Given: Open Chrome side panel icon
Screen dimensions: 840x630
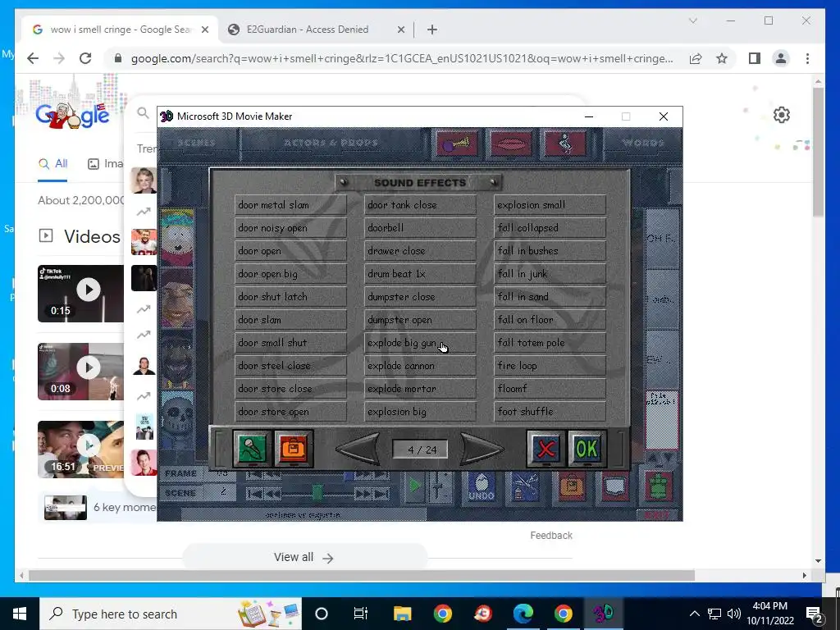Looking at the screenshot, I should (x=755, y=58).
